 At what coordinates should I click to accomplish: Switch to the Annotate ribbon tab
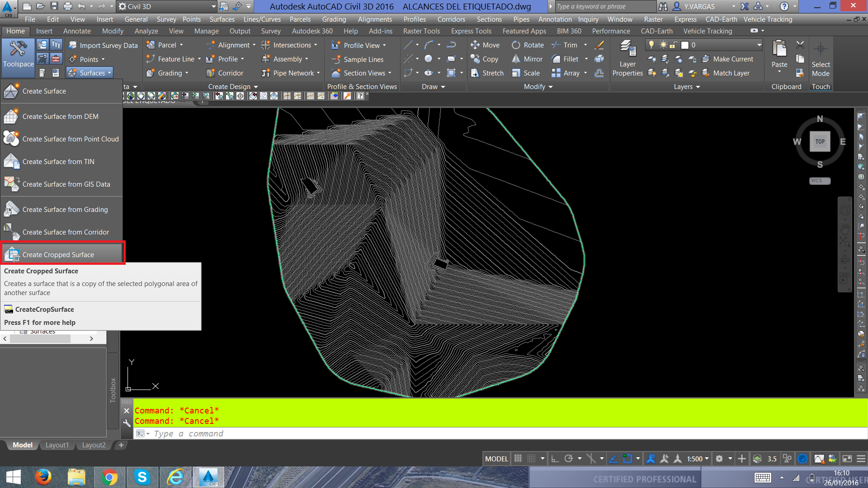tap(77, 31)
